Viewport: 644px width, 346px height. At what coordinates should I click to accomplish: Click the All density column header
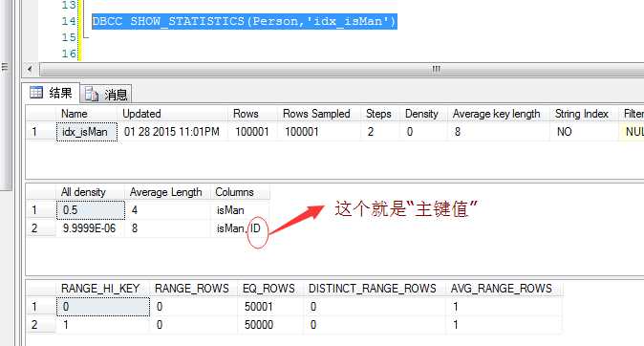click(91, 192)
